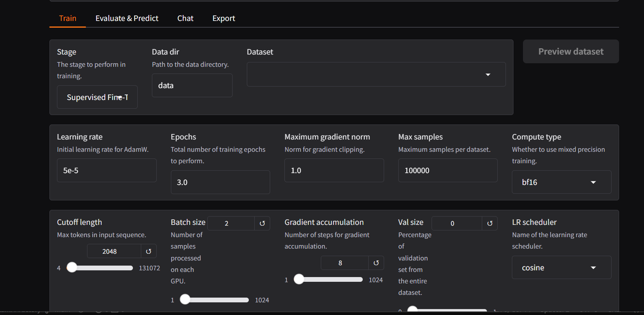The width and height of the screenshot is (644, 315).
Task: Reset the Gradient accumulation value
Action: tap(376, 263)
